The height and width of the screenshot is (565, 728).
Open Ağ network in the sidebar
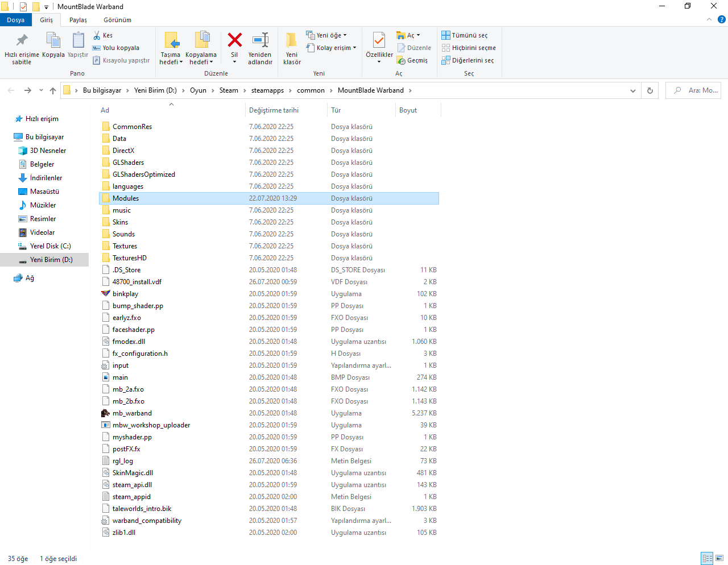[x=30, y=278]
